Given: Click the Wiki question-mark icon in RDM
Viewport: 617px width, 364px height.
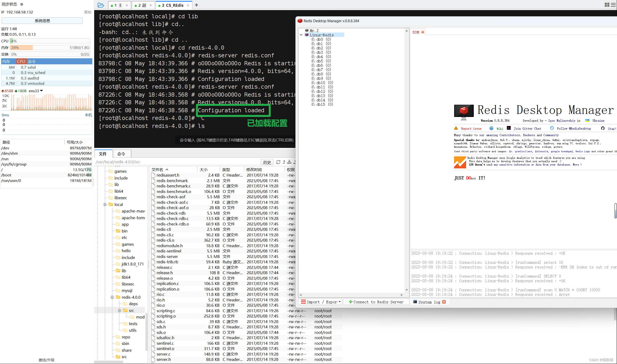Looking at the screenshot, I should point(491,128).
